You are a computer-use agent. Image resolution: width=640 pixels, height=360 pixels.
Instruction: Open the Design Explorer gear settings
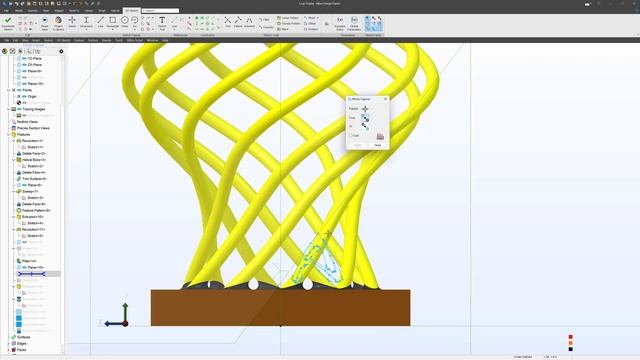click(61, 51)
